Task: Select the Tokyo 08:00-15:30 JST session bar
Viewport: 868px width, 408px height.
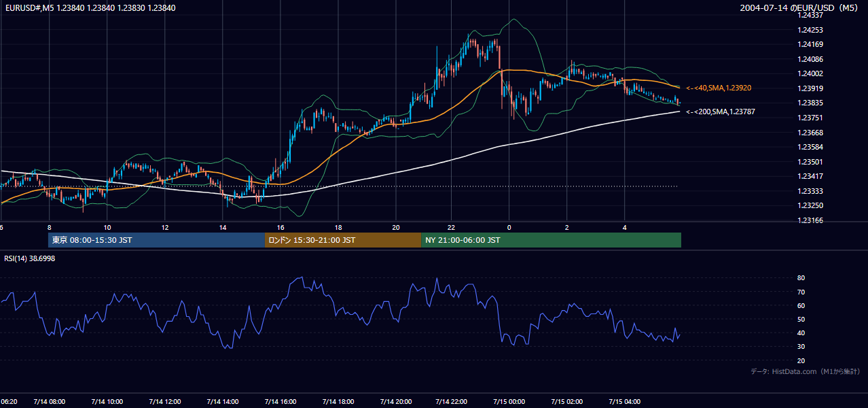Action: pyautogui.click(x=156, y=240)
